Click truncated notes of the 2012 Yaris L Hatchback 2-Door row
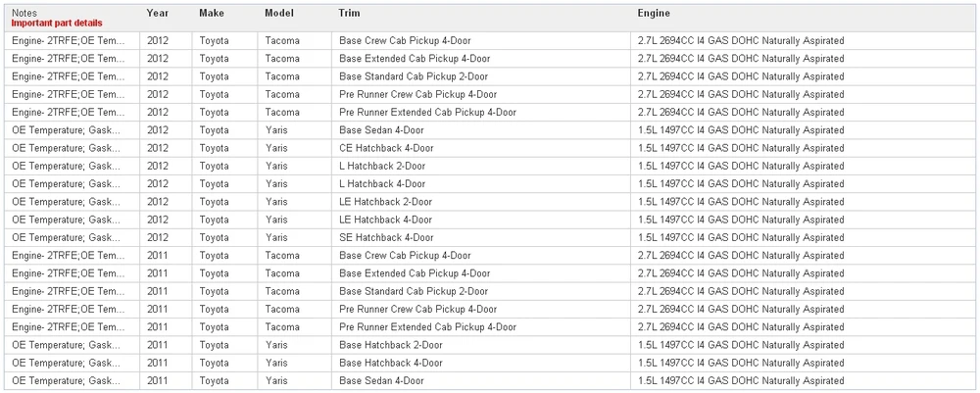Screen dimensions: 980x393 66,167
